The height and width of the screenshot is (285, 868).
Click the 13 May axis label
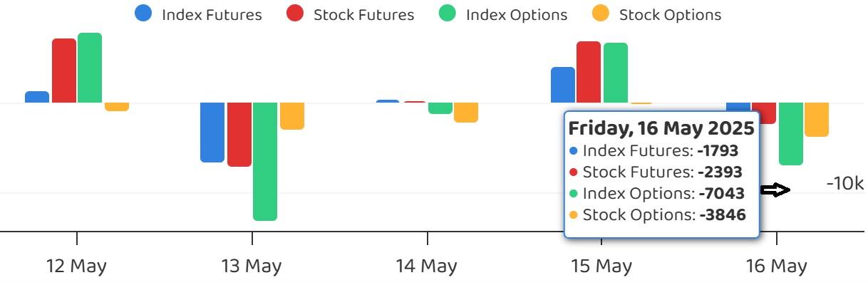click(x=252, y=266)
